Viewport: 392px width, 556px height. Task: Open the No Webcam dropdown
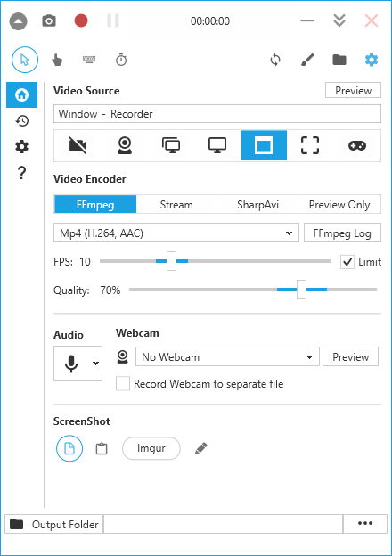coord(227,356)
